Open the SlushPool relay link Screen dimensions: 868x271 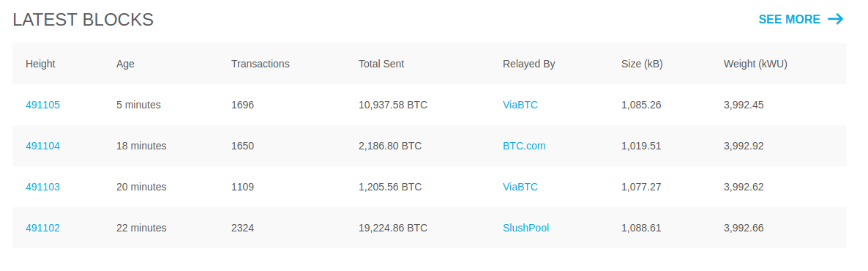(x=525, y=228)
